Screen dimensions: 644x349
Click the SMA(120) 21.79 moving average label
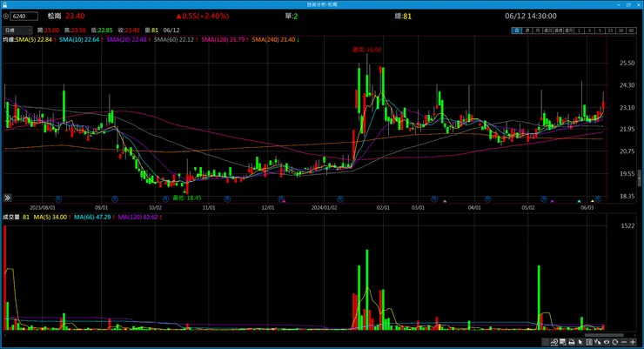coord(225,40)
